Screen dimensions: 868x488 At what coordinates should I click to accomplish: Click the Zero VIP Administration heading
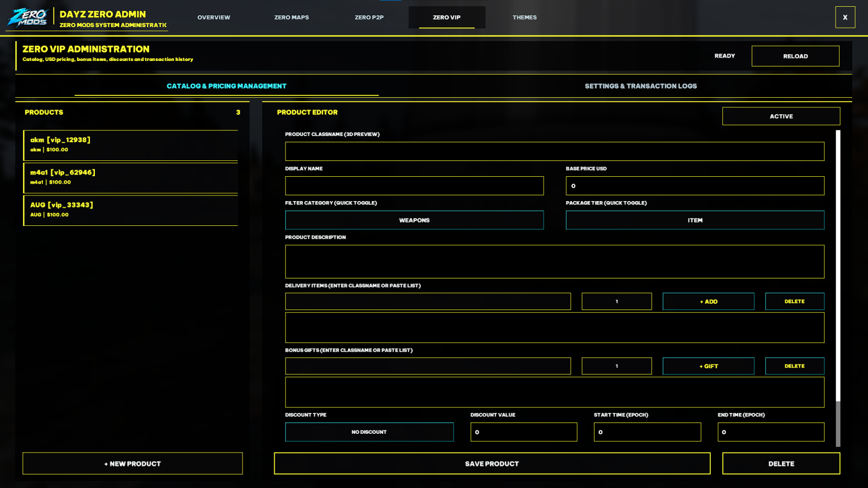[86, 49]
